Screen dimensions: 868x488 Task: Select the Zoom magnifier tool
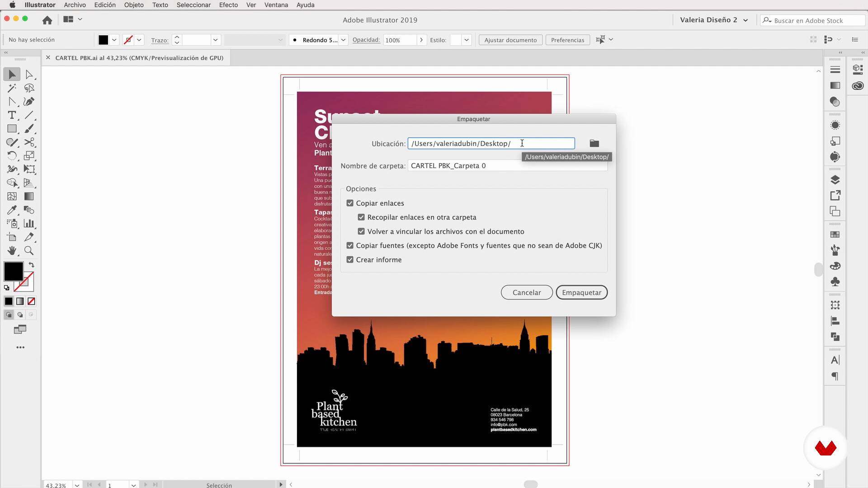click(29, 250)
